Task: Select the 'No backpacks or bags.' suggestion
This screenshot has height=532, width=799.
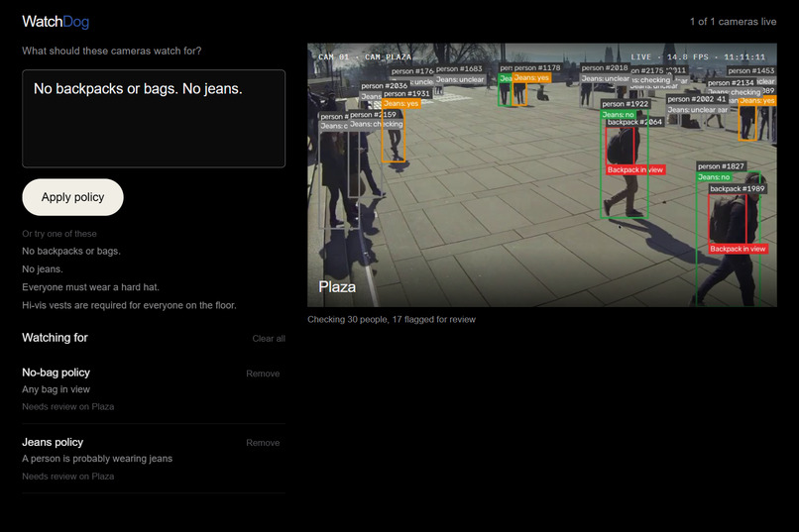Action: point(71,251)
